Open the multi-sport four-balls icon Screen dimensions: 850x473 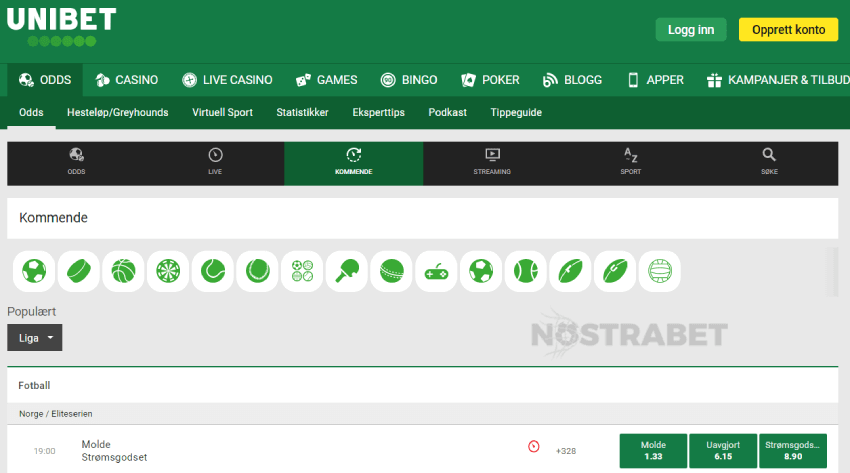point(302,271)
